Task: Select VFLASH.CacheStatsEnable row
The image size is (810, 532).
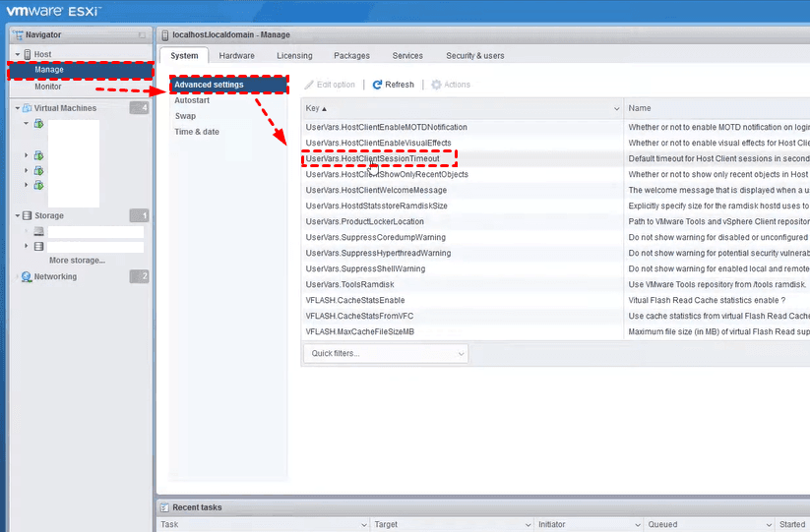Action: pyautogui.click(x=556, y=300)
